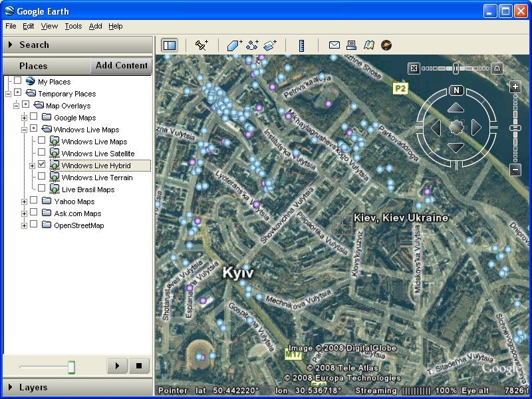View current location in Google Maps

[368, 45]
